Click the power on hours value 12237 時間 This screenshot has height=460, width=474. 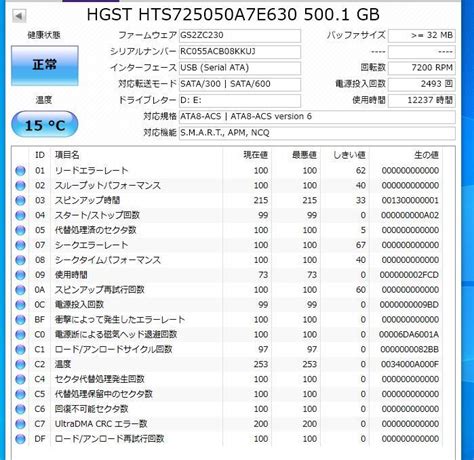click(x=422, y=100)
